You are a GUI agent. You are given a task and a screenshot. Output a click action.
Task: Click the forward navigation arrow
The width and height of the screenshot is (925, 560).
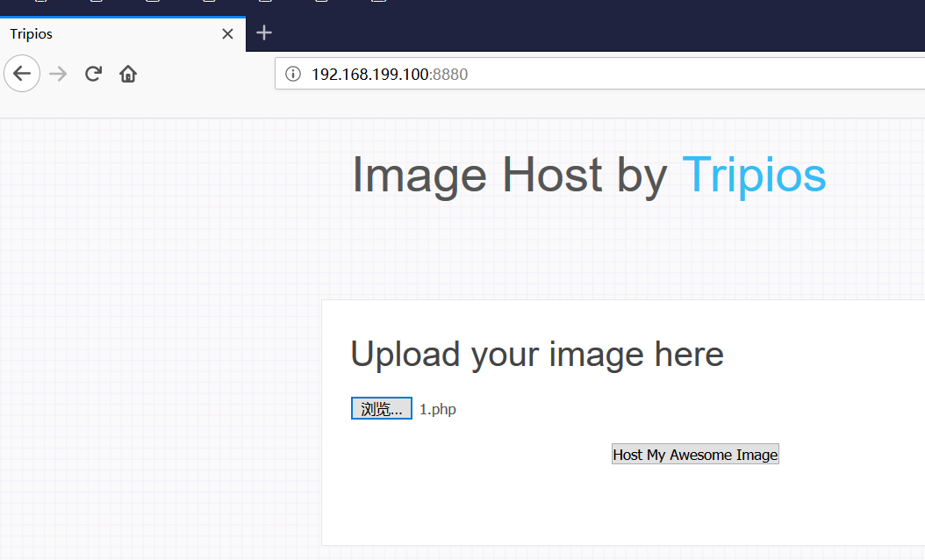[58, 74]
